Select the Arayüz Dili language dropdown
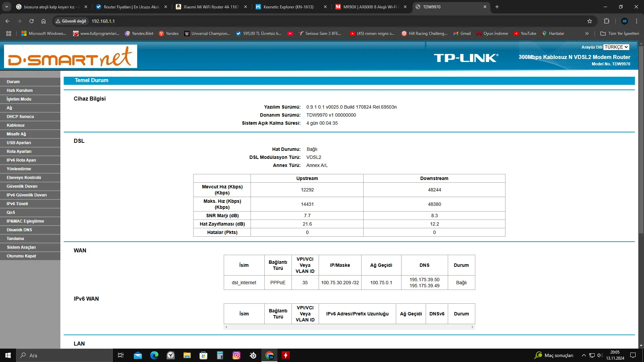The width and height of the screenshot is (644, 362). (x=616, y=47)
